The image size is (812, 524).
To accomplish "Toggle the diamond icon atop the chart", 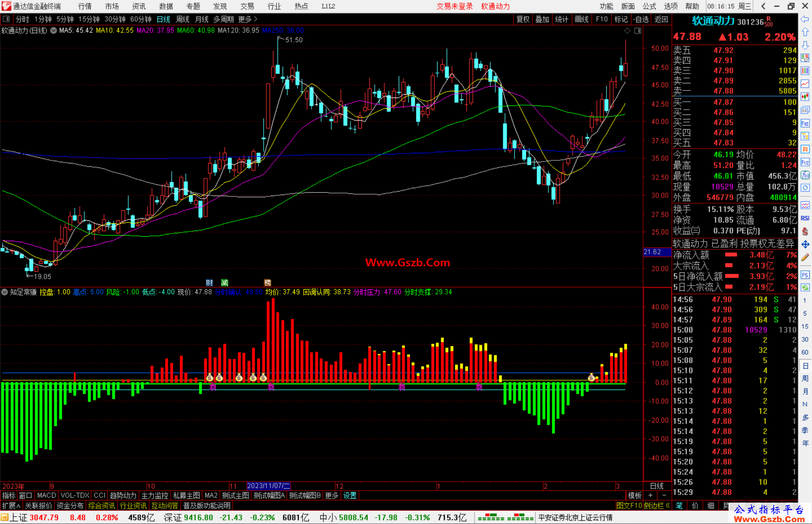I will click(627, 30).
